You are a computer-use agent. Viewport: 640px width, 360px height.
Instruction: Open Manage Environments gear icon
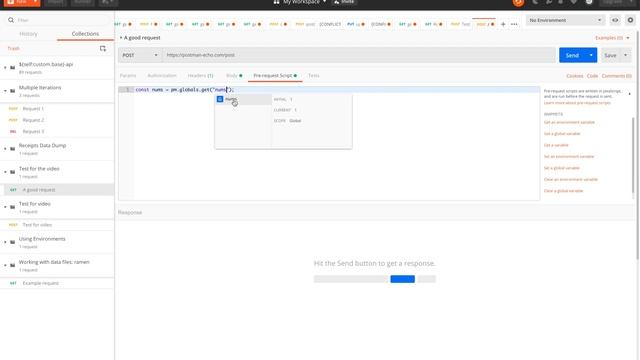[630, 20]
